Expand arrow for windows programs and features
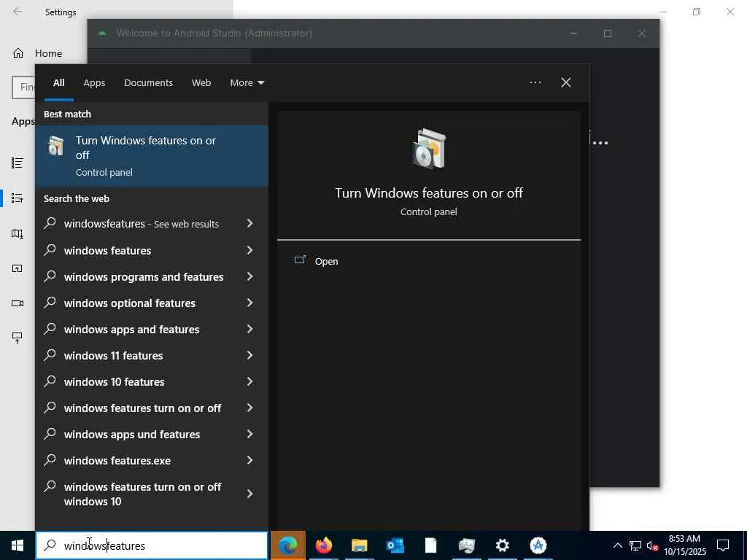Image resolution: width=747 pixels, height=560 pixels. coord(249,276)
